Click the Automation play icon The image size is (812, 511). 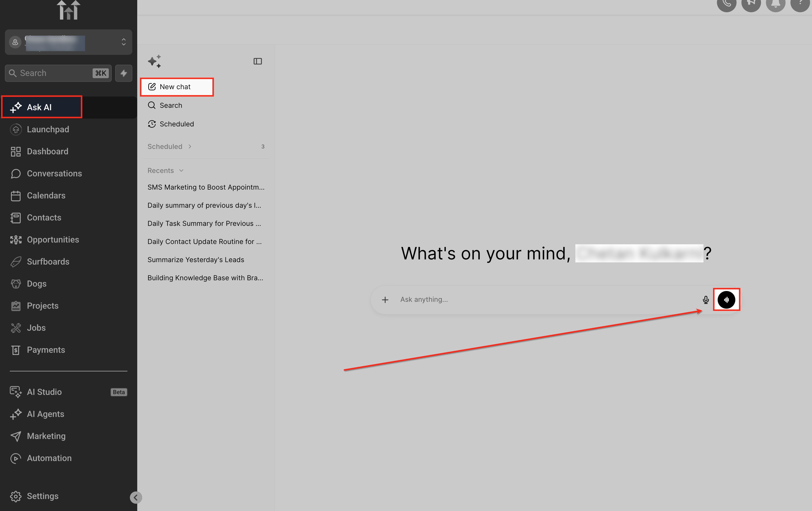click(x=15, y=458)
